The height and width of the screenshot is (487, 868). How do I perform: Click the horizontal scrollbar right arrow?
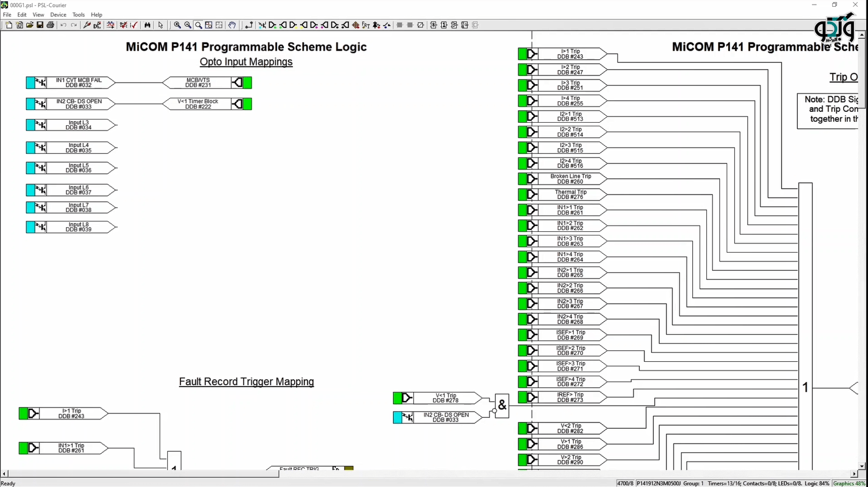click(x=854, y=474)
